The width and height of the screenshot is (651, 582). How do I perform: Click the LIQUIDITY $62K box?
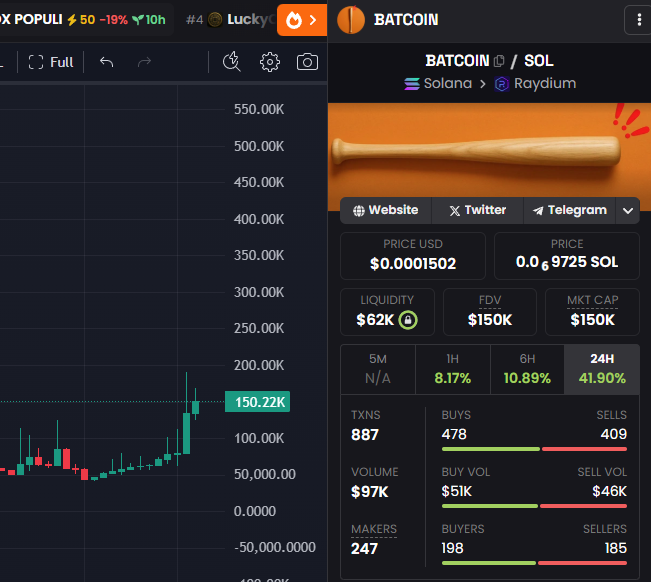tap(387, 312)
